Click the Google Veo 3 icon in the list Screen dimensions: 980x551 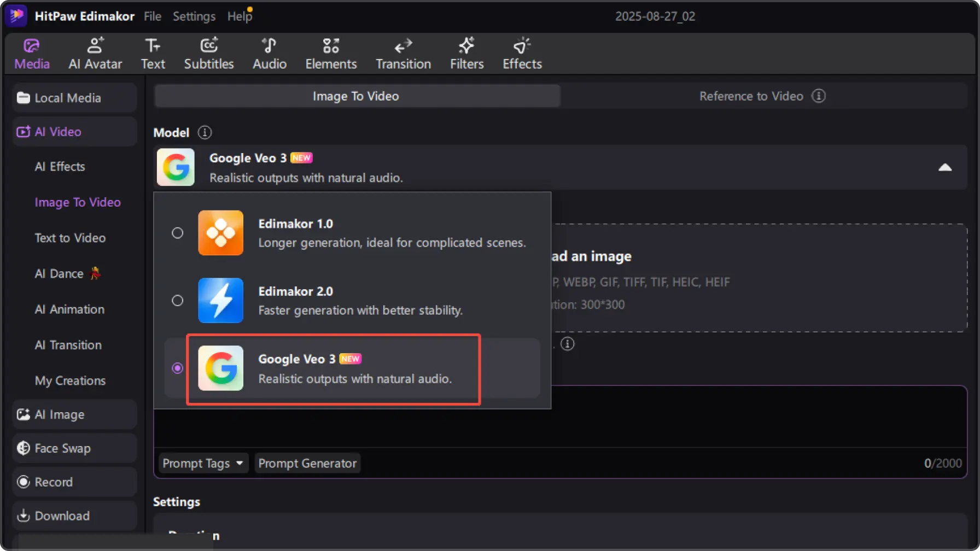coord(220,368)
